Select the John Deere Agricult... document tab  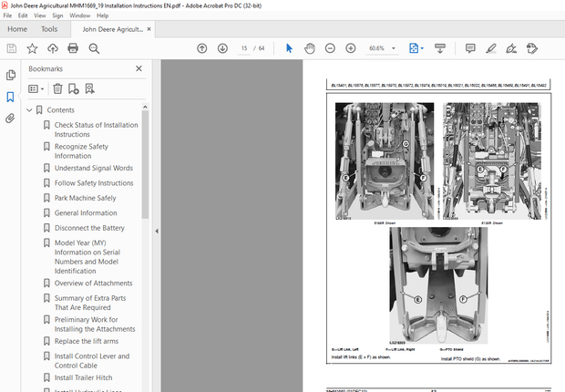(x=112, y=29)
